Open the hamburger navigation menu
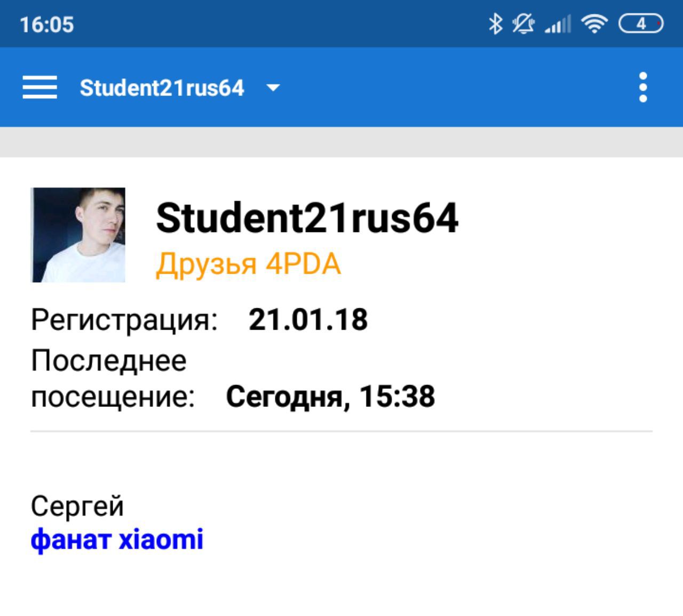The image size is (683, 616). click(x=39, y=87)
